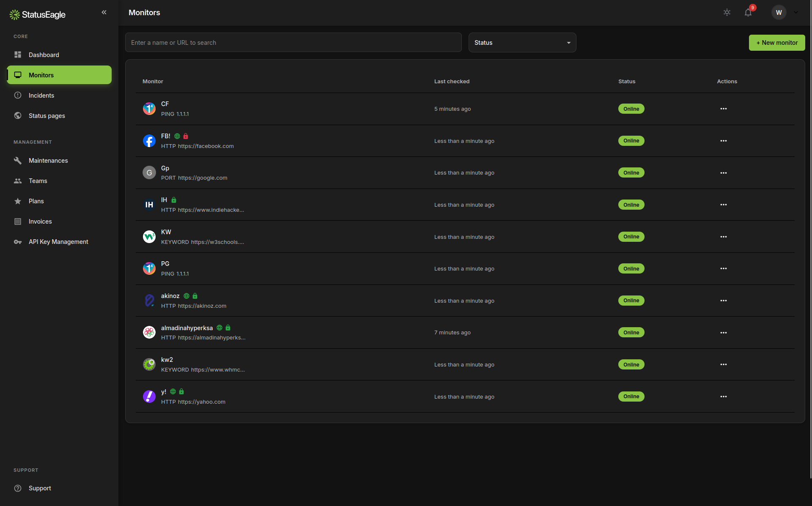
Task: Collapse the sidebar with the chevron arrows
Action: coord(104,12)
